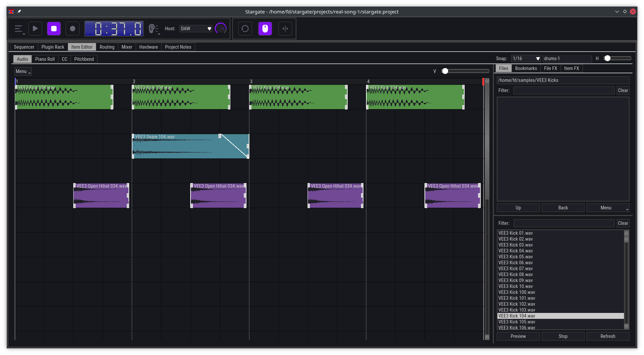644x355 pixels.
Task: Select the Files browser tab
Action: [x=504, y=68]
